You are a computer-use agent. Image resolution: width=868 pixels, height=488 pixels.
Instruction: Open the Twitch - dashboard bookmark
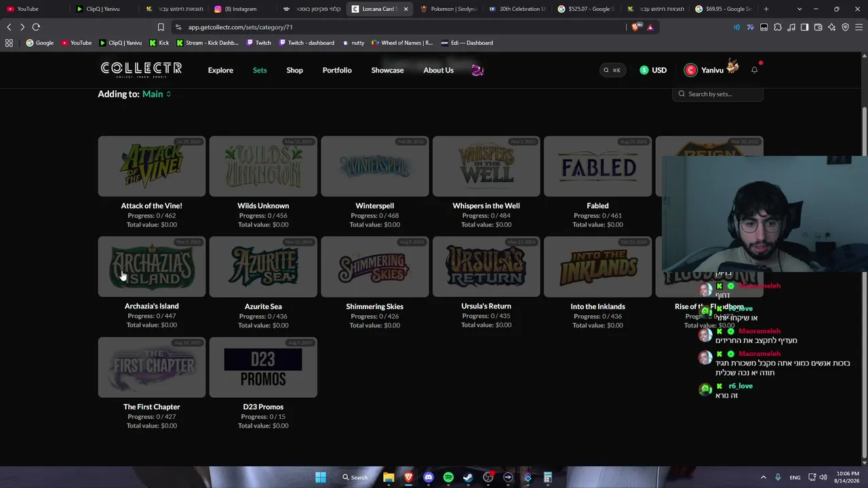coord(306,43)
